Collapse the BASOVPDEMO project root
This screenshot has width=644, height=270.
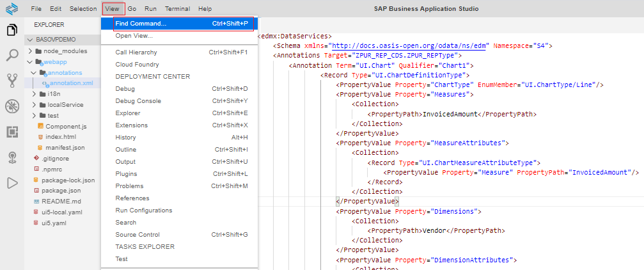30,40
